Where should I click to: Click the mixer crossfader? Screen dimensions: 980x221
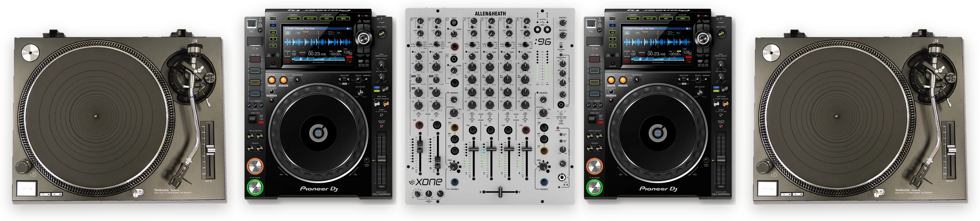(500, 192)
